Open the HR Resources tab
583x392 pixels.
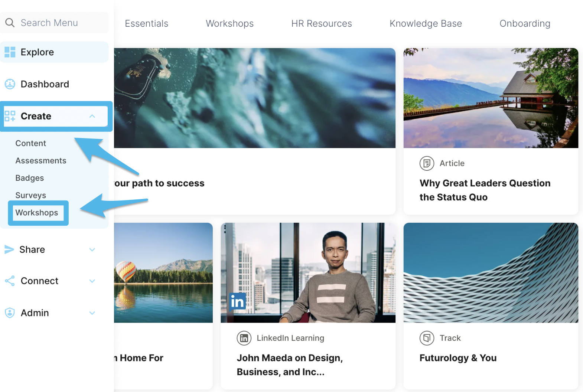322,23
